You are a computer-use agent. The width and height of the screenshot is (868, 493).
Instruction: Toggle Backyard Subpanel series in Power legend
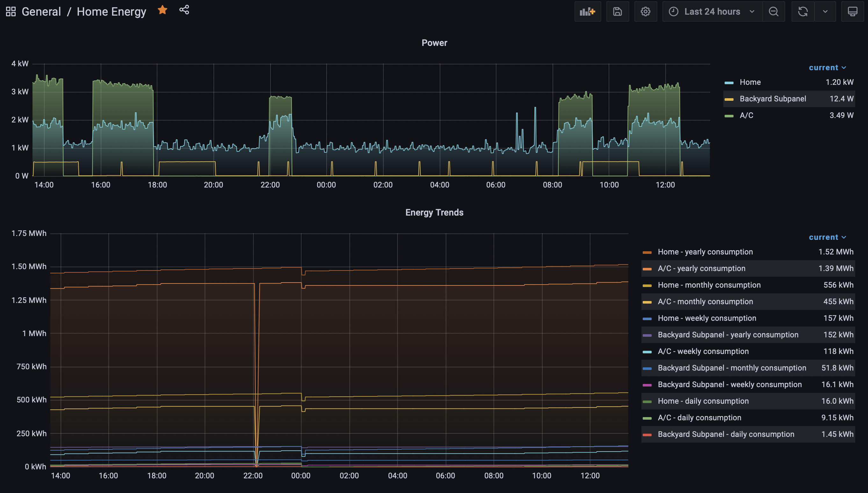pyautogui.click(x=773, y=99)
